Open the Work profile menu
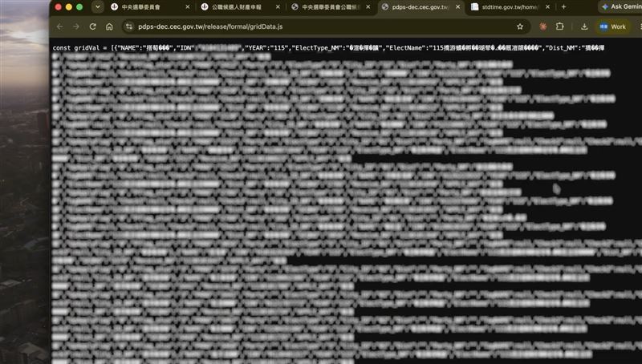This screenshot has width=642, height=364. pyautogui.click(x=613, y=26)
